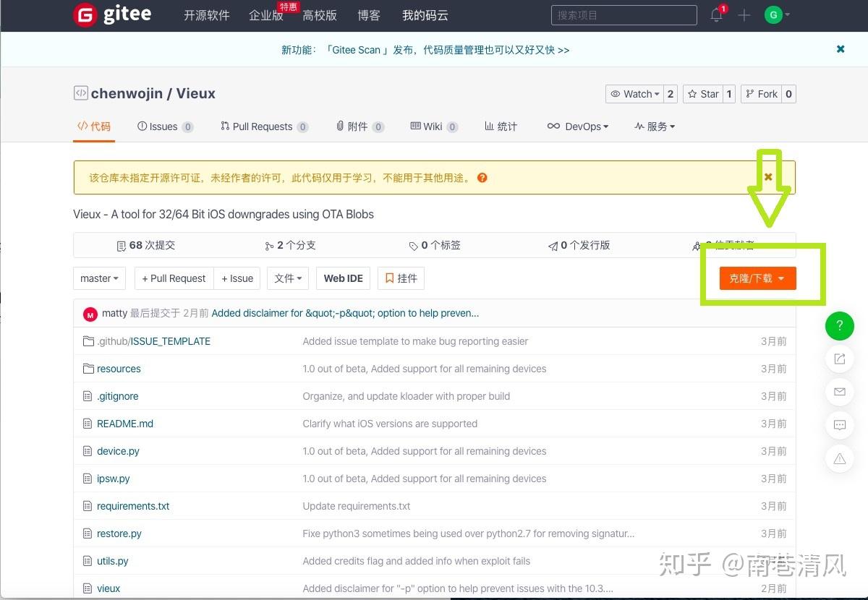
Task: Expand the DevOps dropdown
Action: 578,127
